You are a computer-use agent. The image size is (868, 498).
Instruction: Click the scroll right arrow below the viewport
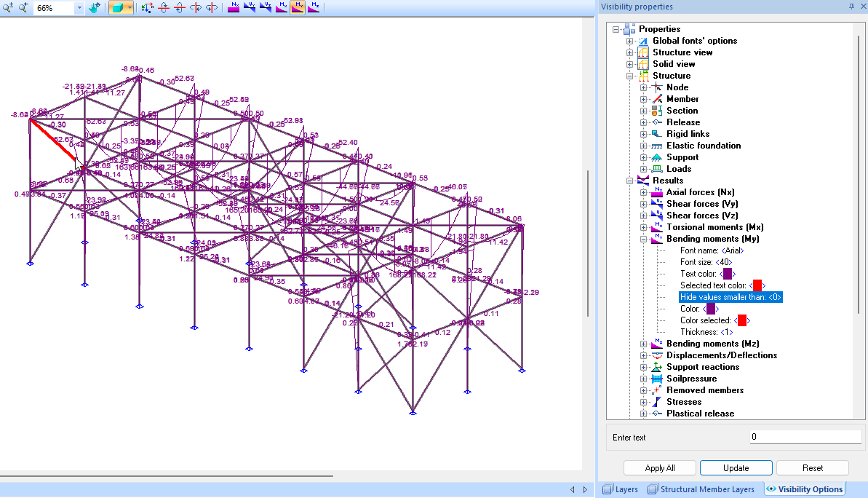[585, 490]
